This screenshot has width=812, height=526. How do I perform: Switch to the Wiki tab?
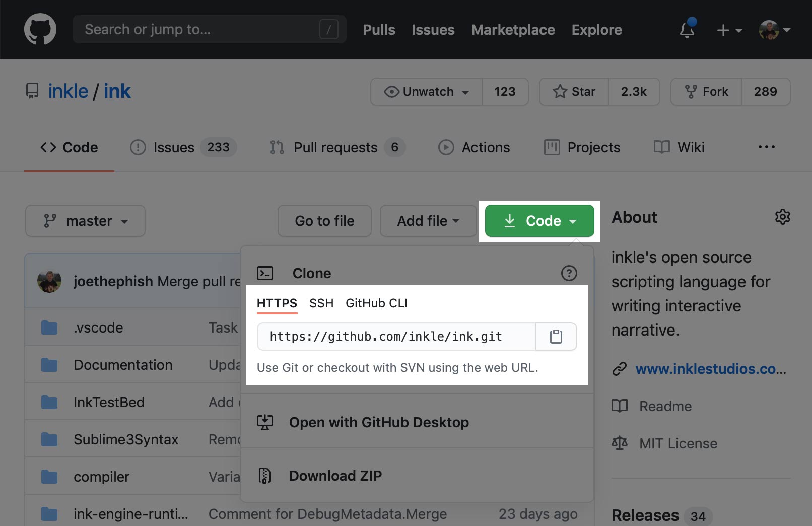[x=679, y=147]
